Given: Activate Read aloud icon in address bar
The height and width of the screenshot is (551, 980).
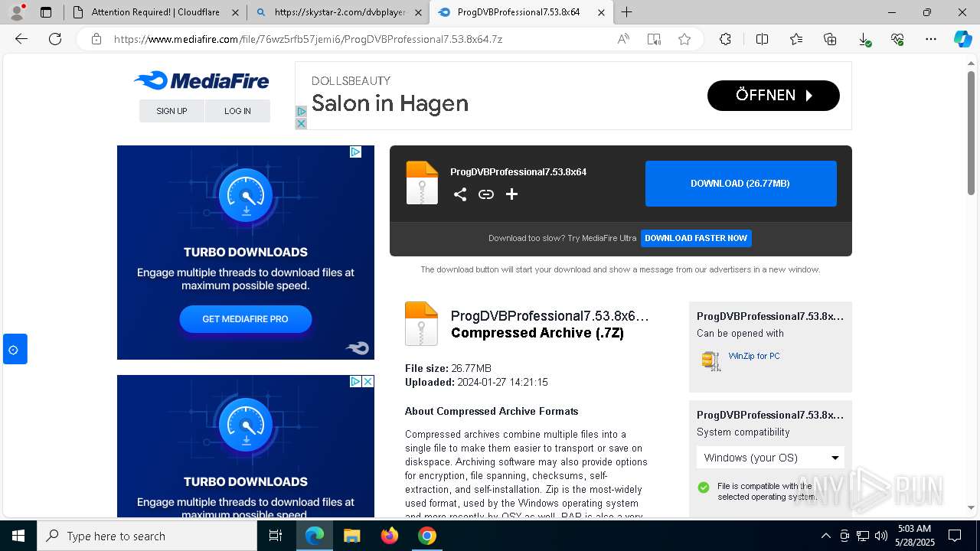Looking at the screenshot, I should point(623,39).
